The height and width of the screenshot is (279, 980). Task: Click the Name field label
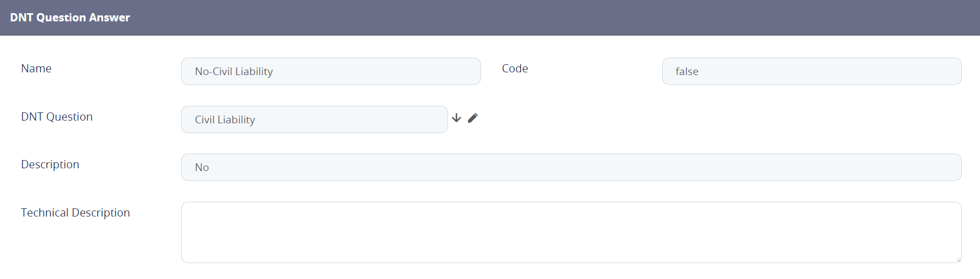(x=36, y=69)
